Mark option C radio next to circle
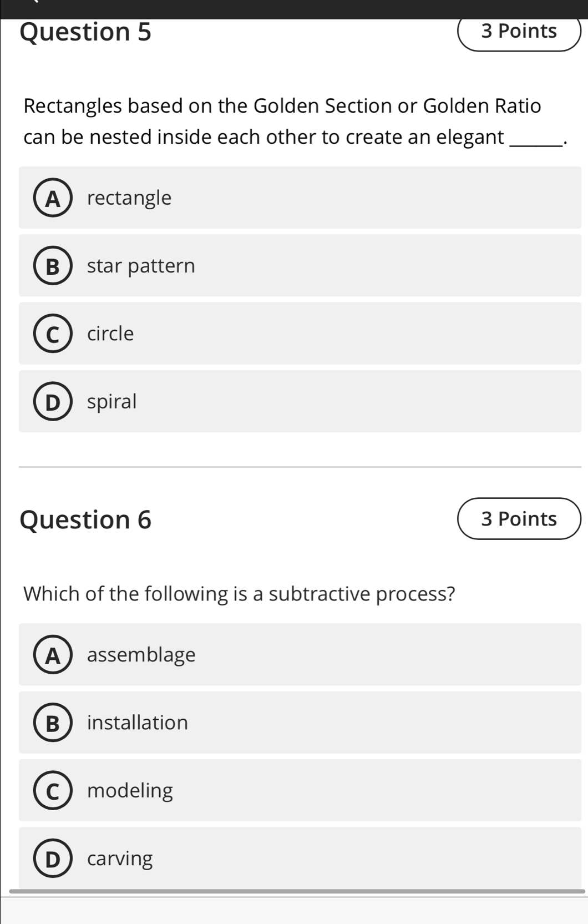This screenshot has height=924, width=588. 53,334
